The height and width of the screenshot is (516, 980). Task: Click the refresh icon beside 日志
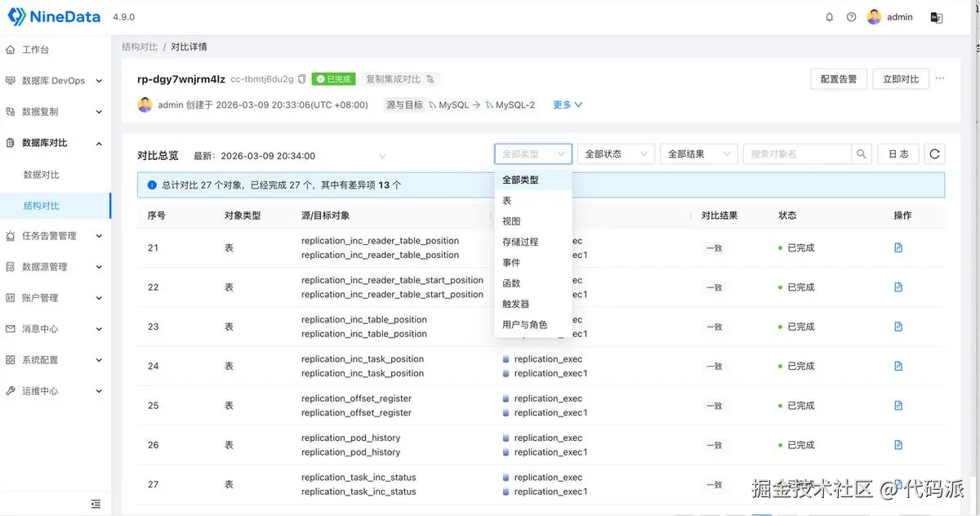pyautogui.click(x=935, y=153)
